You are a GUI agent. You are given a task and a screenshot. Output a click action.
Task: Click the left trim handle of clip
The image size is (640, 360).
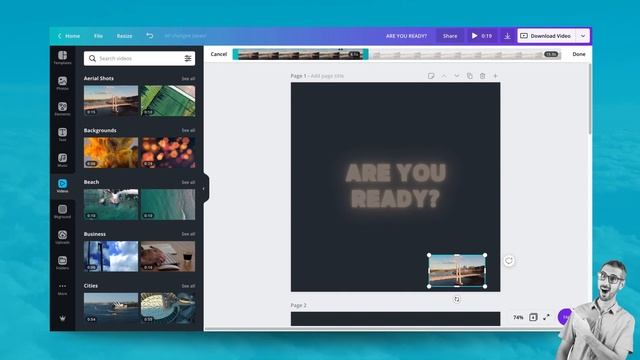(235, 54)
